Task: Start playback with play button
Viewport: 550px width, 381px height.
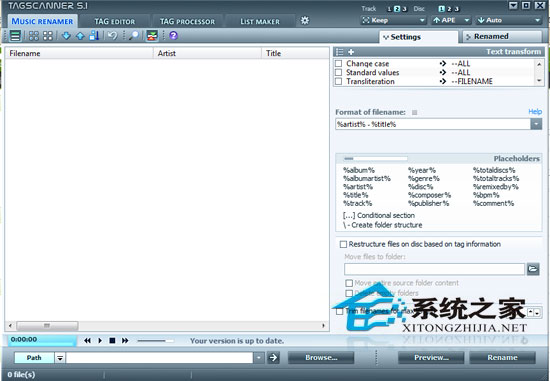Action: 100,340
